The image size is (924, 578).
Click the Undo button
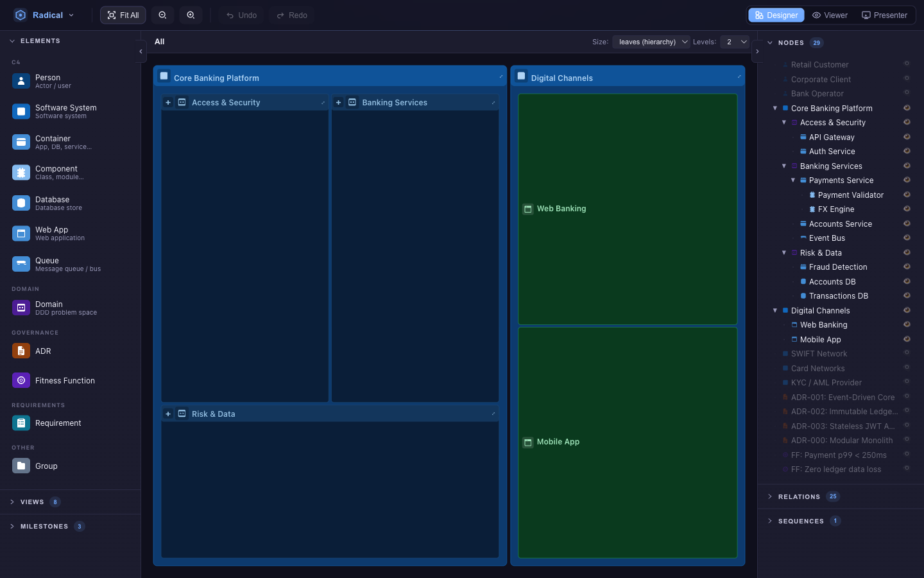(241, 15)
